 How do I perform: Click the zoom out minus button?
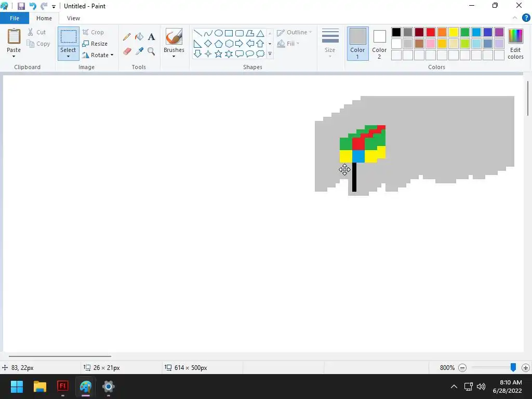462,368
